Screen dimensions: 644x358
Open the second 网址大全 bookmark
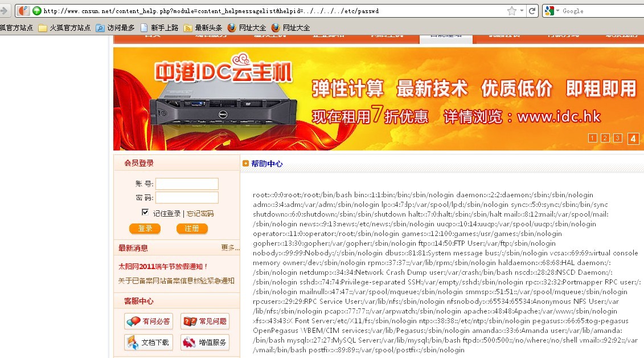pos(291,28)
